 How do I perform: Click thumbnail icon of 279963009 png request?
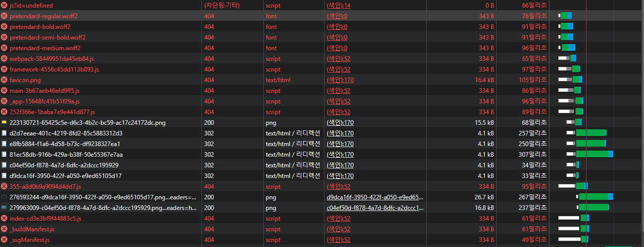tap(4, 208)
